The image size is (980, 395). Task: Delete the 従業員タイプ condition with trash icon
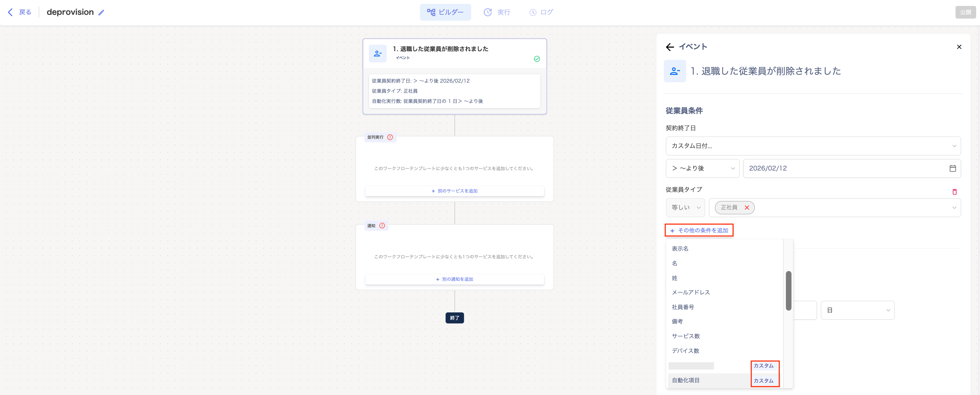[954, 192]
